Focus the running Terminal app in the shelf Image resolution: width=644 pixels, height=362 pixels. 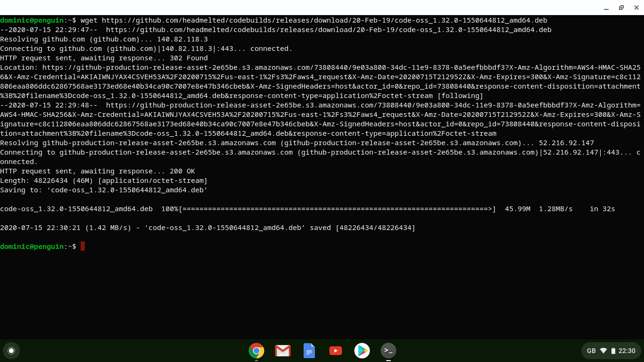click(388, 351)
